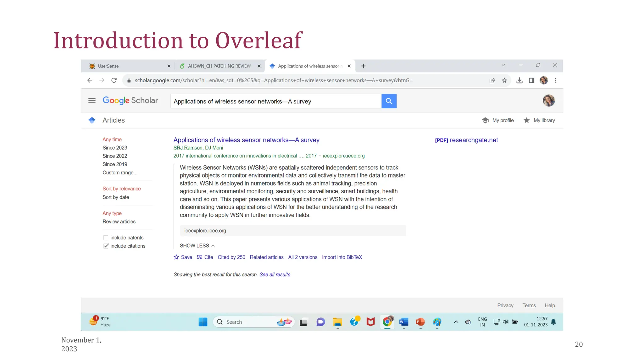Save the article with star icon

tap(183, 257)
